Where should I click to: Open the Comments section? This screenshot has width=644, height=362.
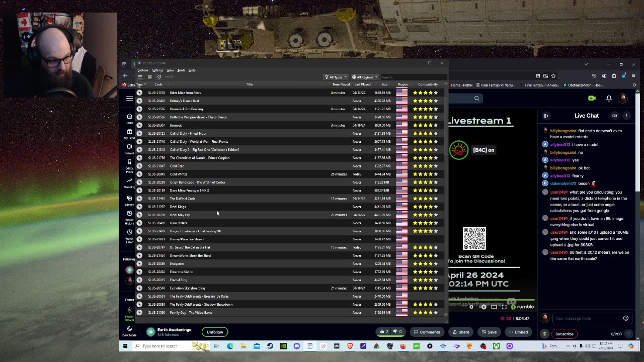coord(427,332)
